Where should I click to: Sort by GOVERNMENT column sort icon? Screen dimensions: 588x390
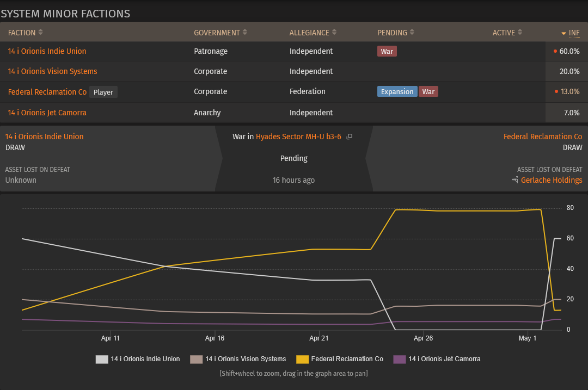click(245, 32)
